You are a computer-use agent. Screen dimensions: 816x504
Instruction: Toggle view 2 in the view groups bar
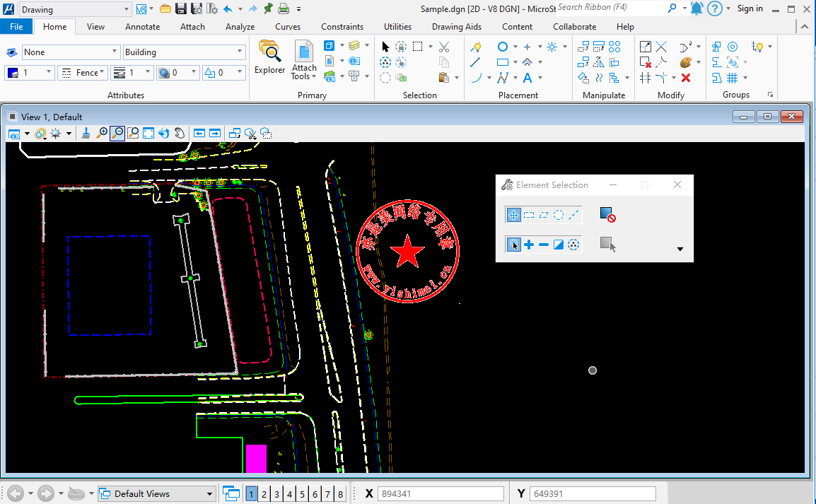(264, 494)
